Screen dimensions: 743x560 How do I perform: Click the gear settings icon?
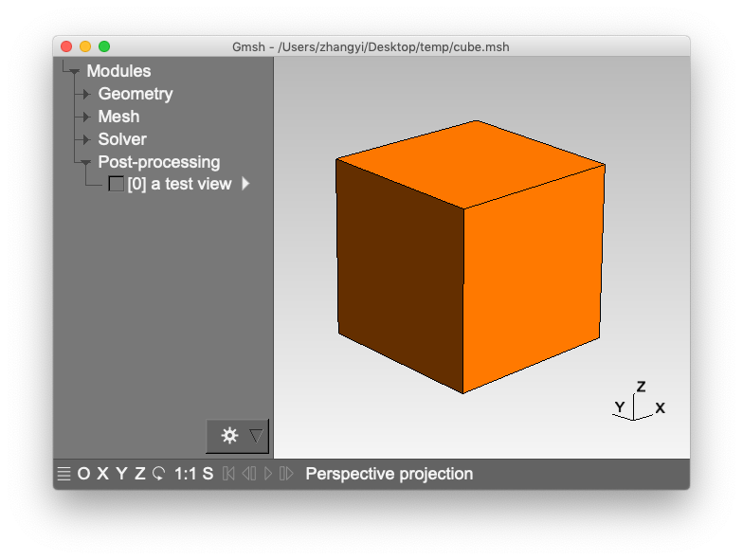click(229, 436)
